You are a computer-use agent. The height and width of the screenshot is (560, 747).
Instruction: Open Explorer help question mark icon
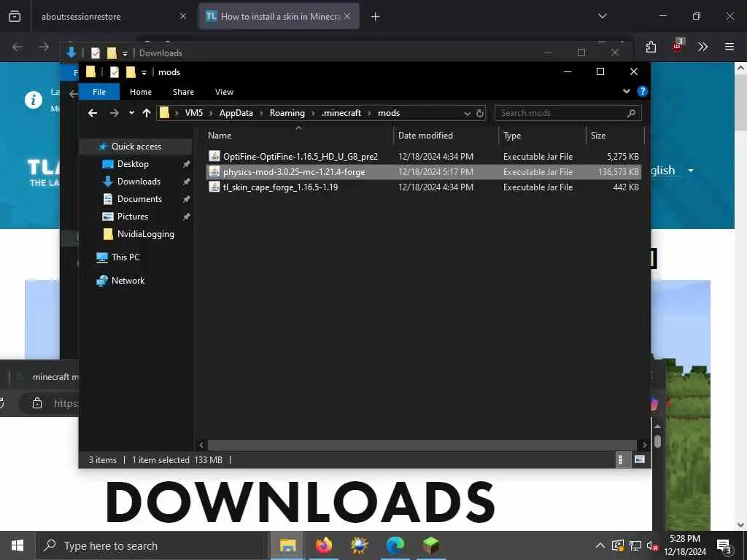642,91
